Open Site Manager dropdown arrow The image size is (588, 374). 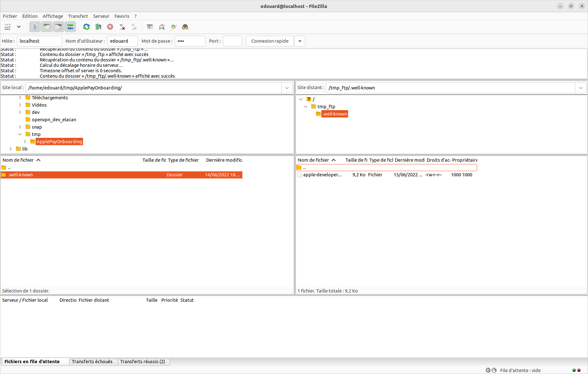point(19,27)
